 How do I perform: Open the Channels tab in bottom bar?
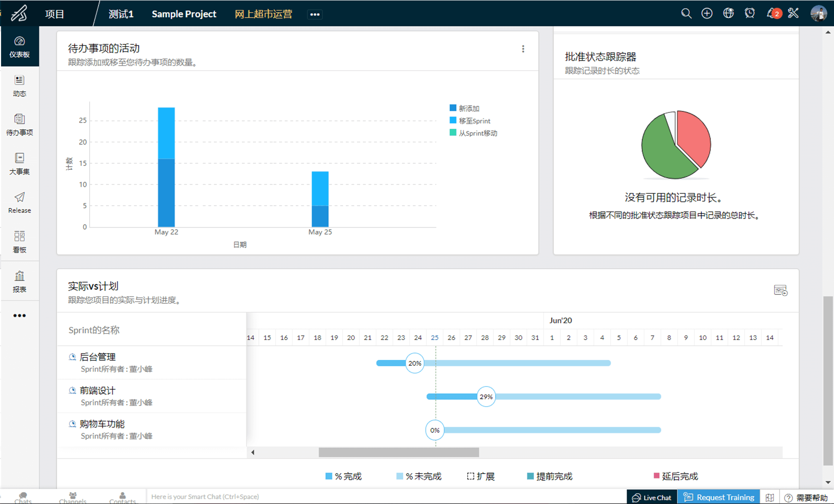click(x=73, y=497)
